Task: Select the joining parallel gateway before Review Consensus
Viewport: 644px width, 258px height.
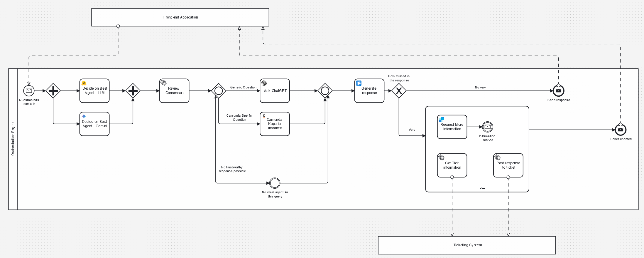Action: coord(133,91)
